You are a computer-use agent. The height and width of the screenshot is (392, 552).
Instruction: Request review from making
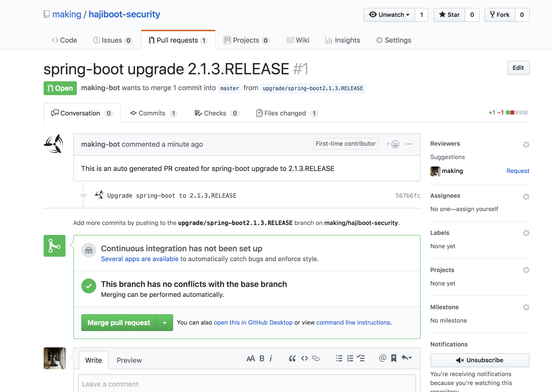[518, 171]
